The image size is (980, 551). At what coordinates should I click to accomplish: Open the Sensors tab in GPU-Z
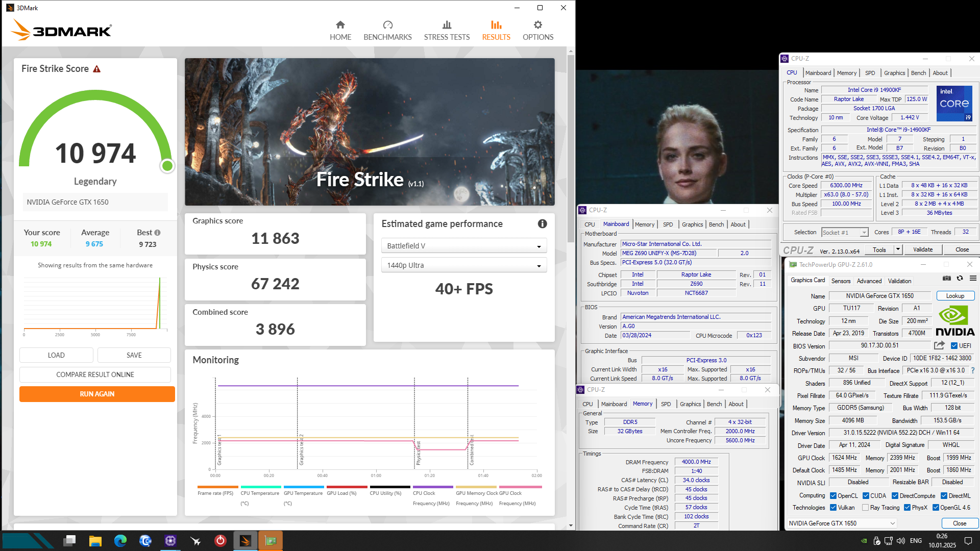tap(841, 281)
